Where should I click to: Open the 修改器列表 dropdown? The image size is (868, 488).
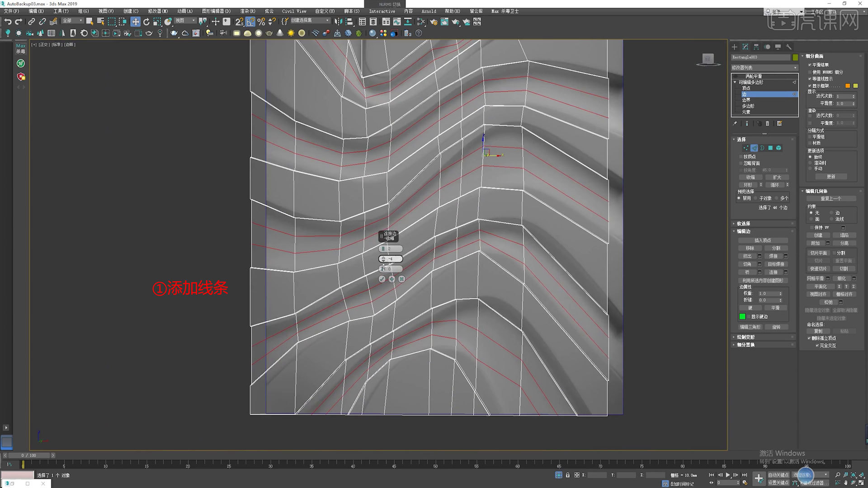(x=764, y=67)
